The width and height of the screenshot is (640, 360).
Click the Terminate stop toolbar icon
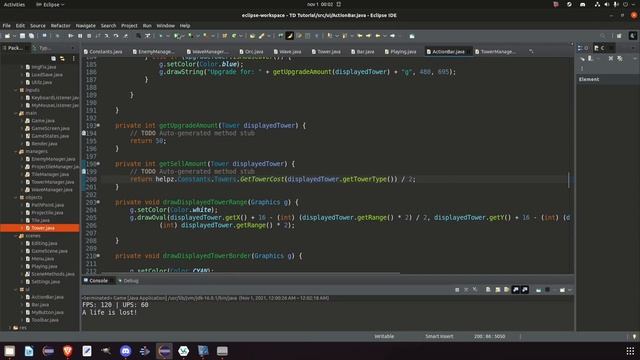89,36
